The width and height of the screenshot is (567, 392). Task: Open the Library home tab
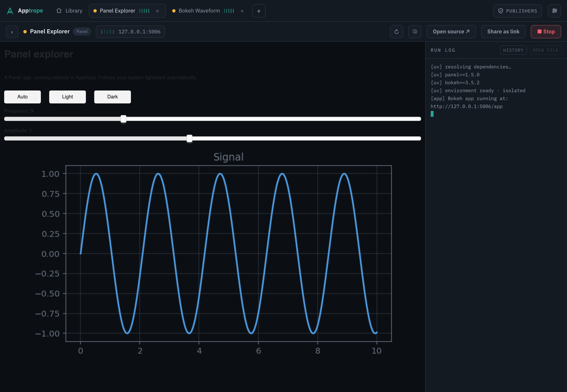pos(69,11)
